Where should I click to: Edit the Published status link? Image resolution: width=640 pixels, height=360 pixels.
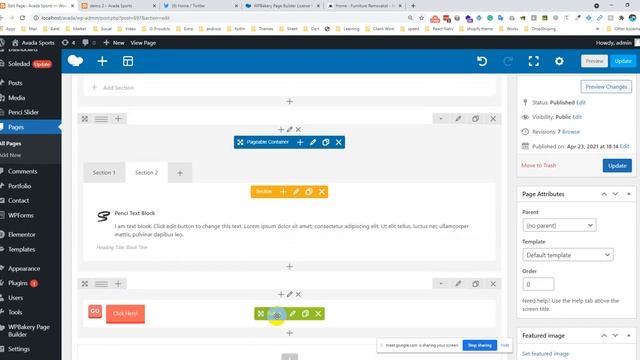click(581, 102)
